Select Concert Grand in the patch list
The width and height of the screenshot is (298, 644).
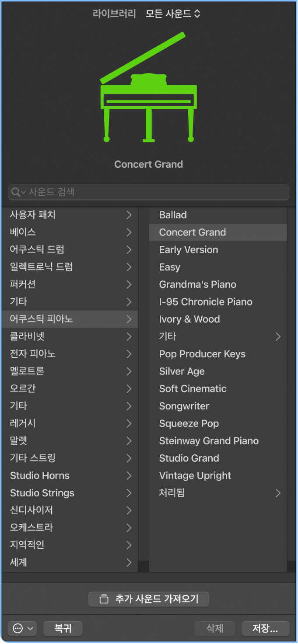coord(218,232)
